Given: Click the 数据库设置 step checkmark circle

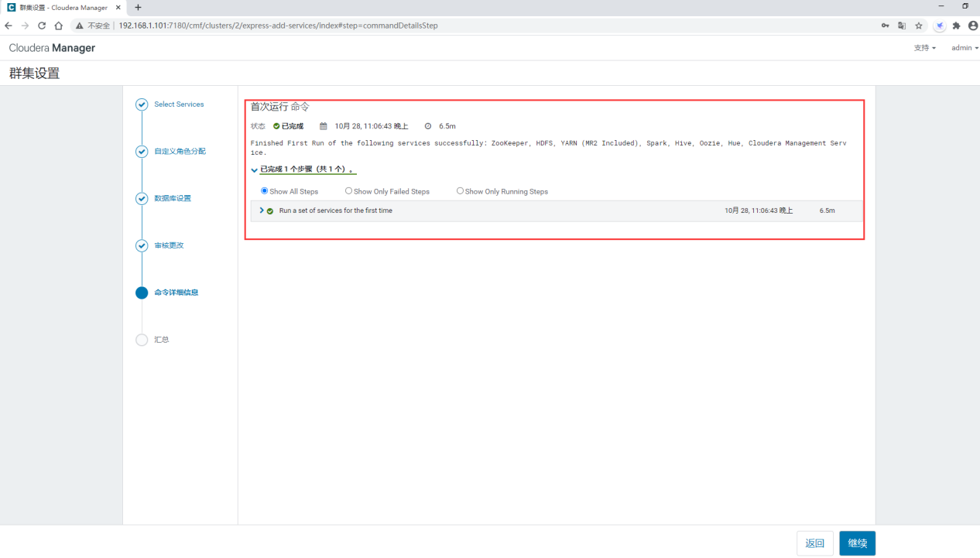Looking at the screenshot, I should tap(142, 199).
